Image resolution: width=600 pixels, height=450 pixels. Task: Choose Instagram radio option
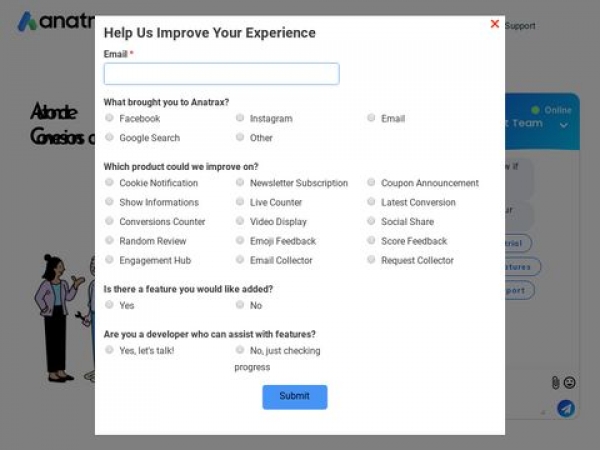[x=240, y=118]
